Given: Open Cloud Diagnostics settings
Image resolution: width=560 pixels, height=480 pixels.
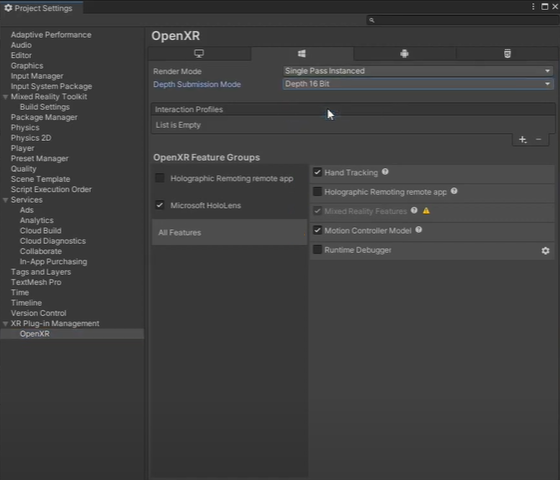Looking at the screenshot, I should pyautogui.click(x=52, y=241).
